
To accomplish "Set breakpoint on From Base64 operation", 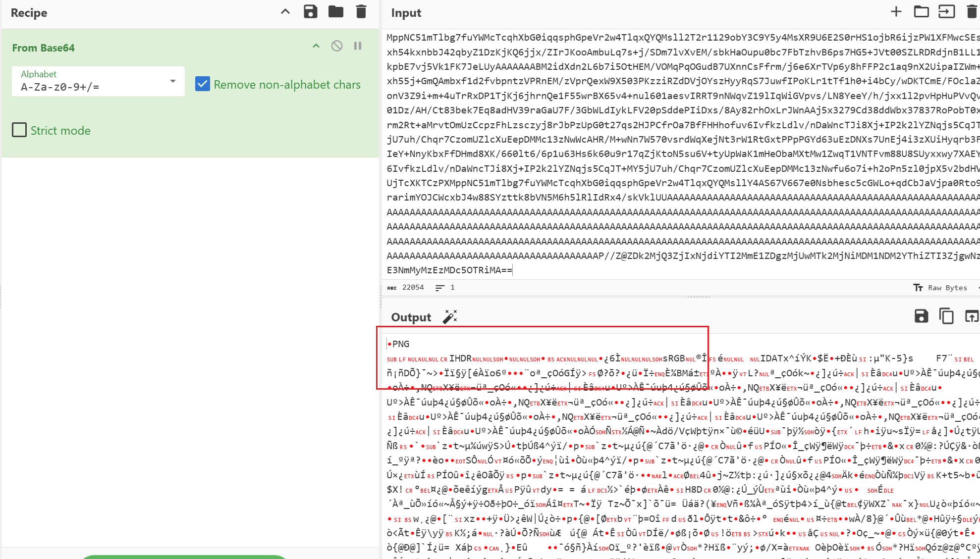I will coord(358,46).
